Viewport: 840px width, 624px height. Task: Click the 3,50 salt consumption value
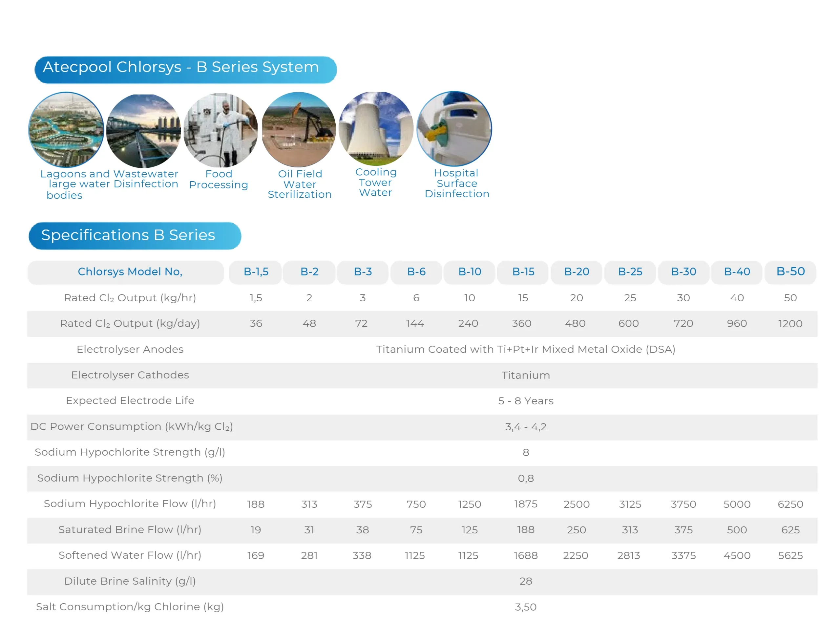click(526, 607)
